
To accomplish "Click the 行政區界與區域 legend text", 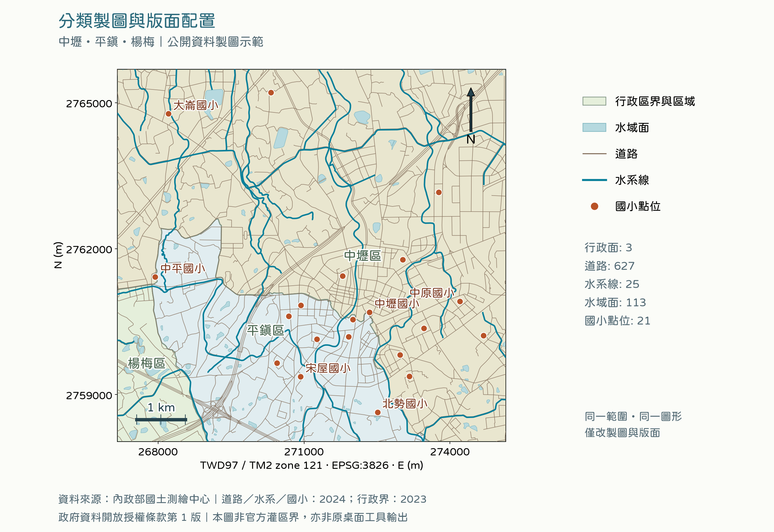I will point(655,101).
